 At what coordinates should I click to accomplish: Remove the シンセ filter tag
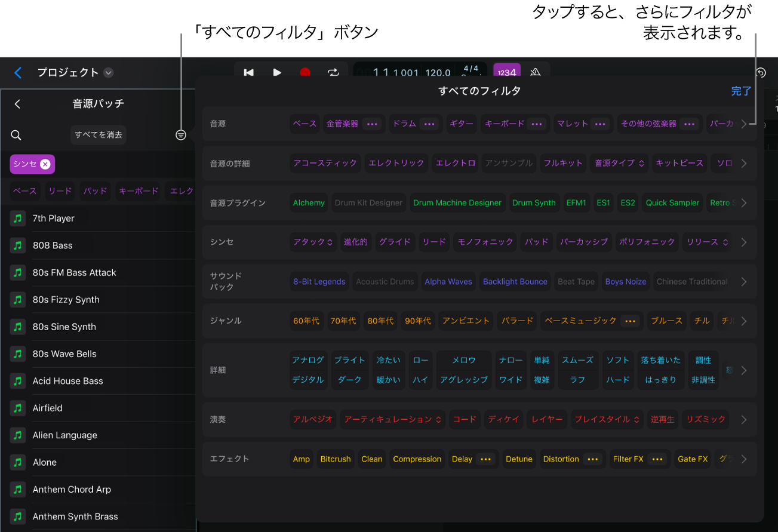tap(45, 164)
